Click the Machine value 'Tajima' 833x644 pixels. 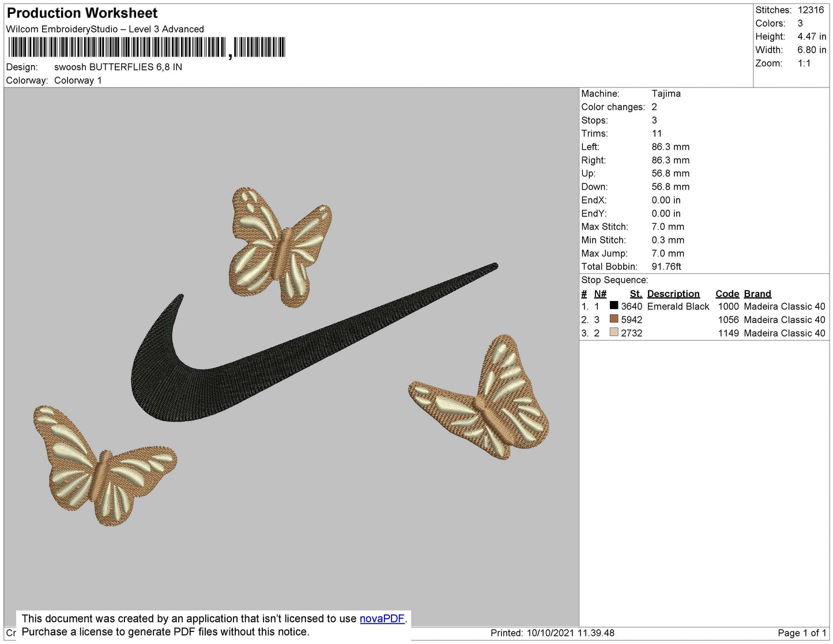[x=666, y=93]
